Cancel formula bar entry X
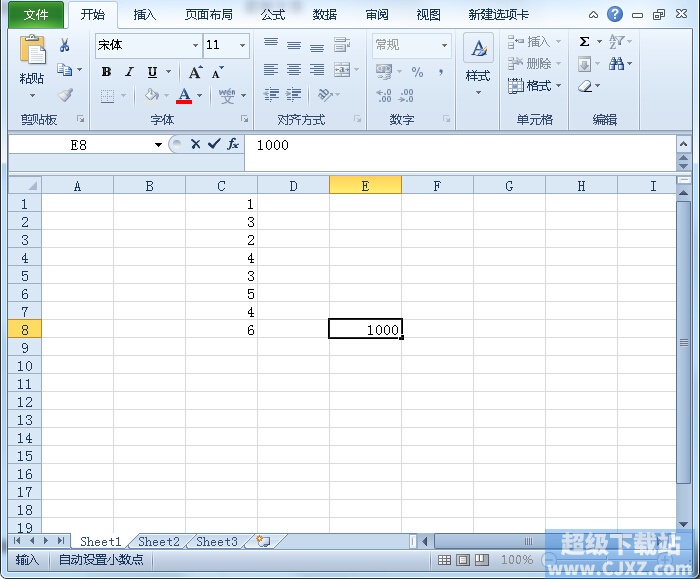 coord(195,144)
